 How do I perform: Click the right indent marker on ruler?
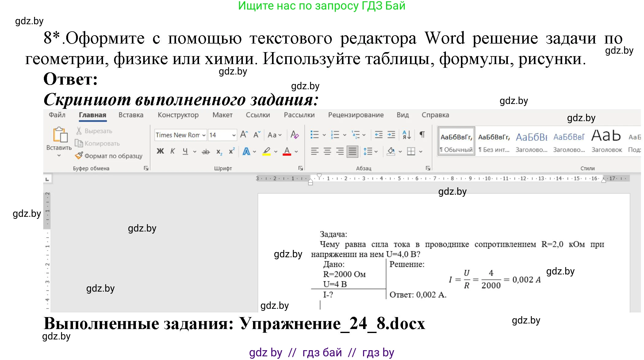[604, 181]
